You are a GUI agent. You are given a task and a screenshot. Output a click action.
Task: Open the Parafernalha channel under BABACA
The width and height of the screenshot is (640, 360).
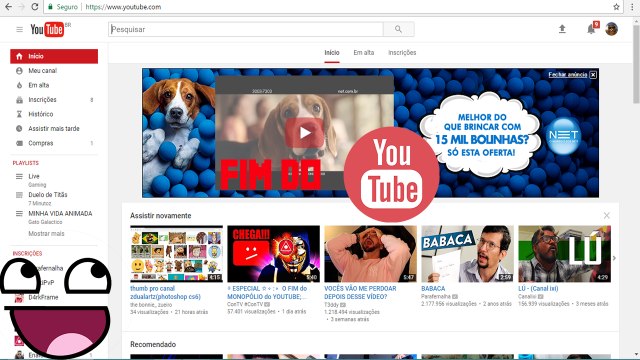pyautogui.click(x=436, y=296)
